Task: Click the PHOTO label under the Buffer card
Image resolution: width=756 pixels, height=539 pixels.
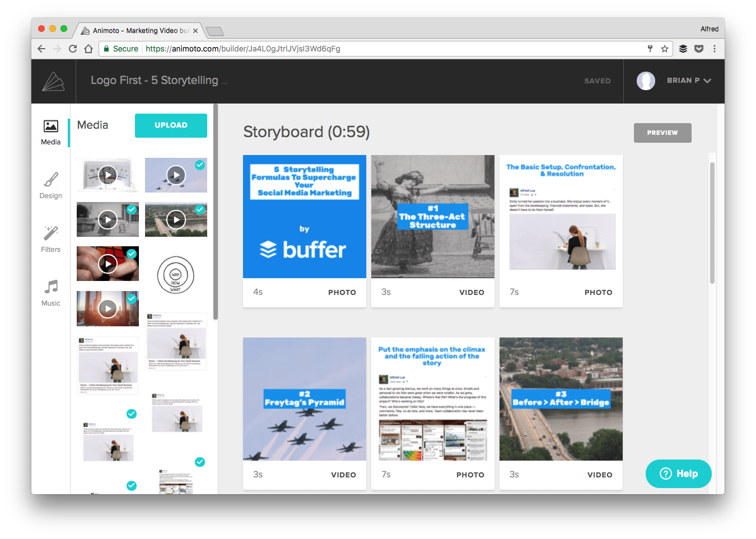Action: tap(342, 292)
